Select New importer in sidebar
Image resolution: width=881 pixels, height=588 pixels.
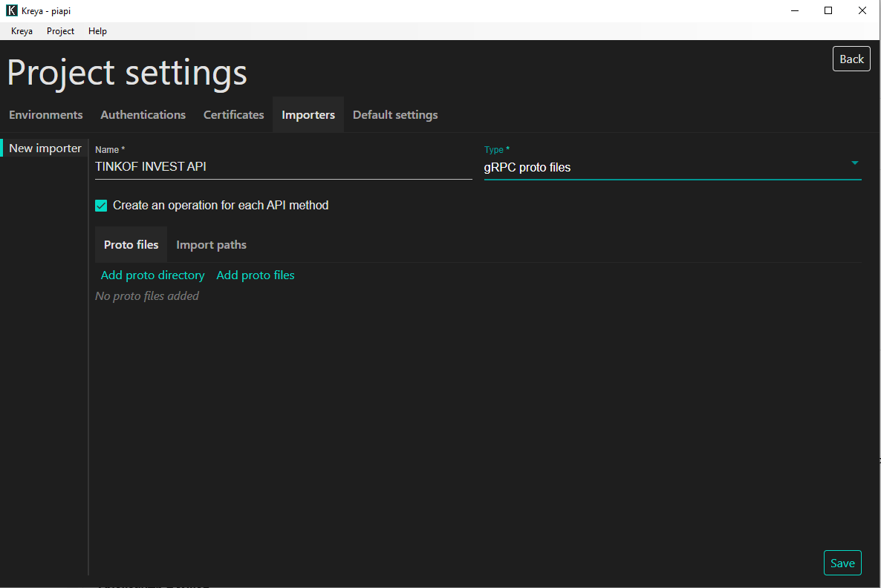(45, 148)
